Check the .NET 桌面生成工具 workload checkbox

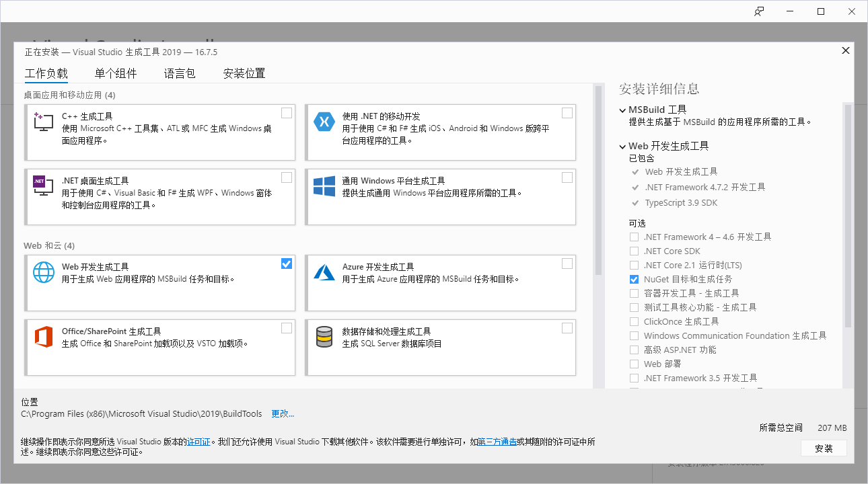click(x=287, y=177)
